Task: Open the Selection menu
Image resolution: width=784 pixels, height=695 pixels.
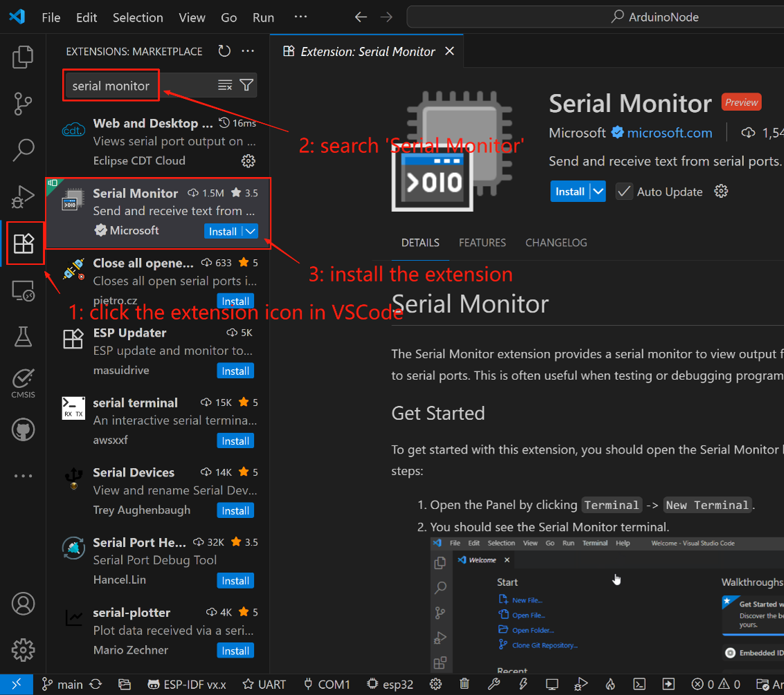Action: click(x=138, y=17)
